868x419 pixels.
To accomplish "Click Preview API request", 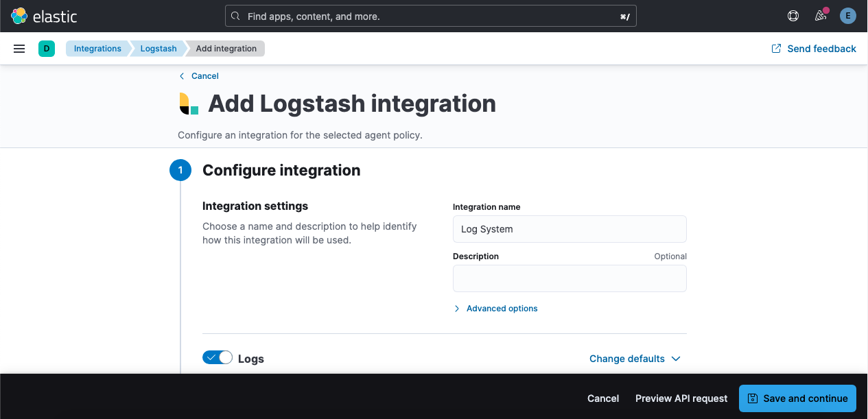I will coord(681,398).
